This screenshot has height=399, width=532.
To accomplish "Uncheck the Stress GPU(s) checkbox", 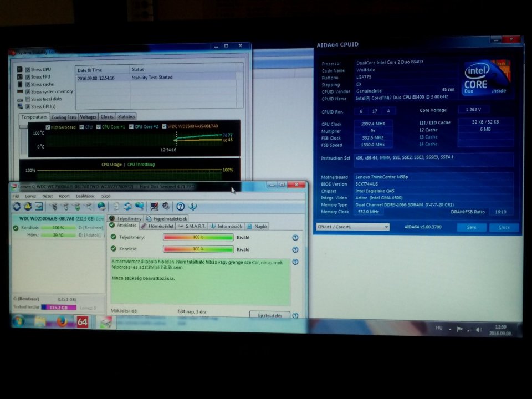I will [x=28, y=106].
